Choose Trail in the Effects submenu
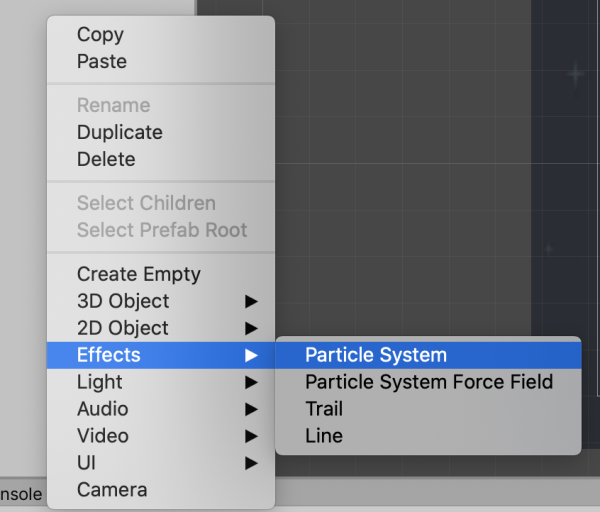The height and width of the screenshot is (512, 600). [x=324, y=409]
